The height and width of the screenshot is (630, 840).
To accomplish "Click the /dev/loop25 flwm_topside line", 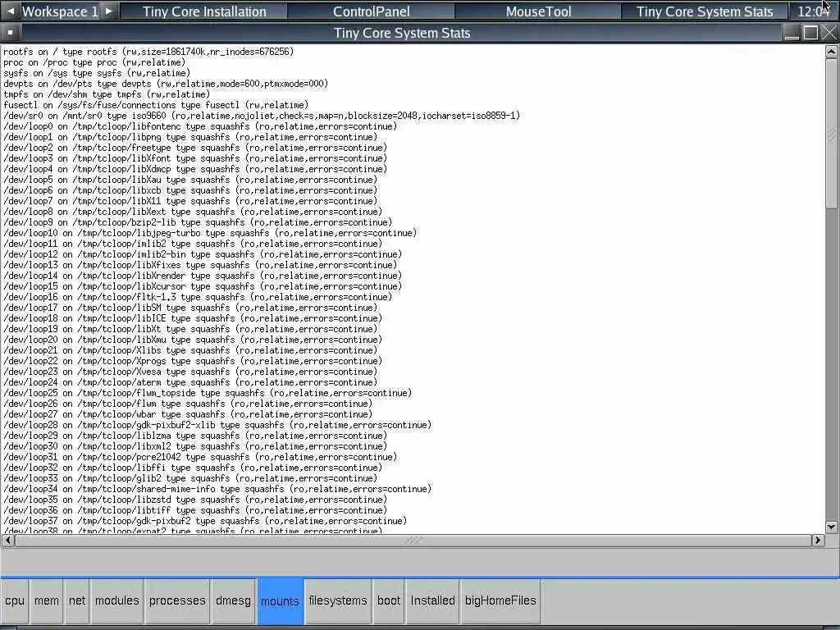I will click(x=208, y=393).
